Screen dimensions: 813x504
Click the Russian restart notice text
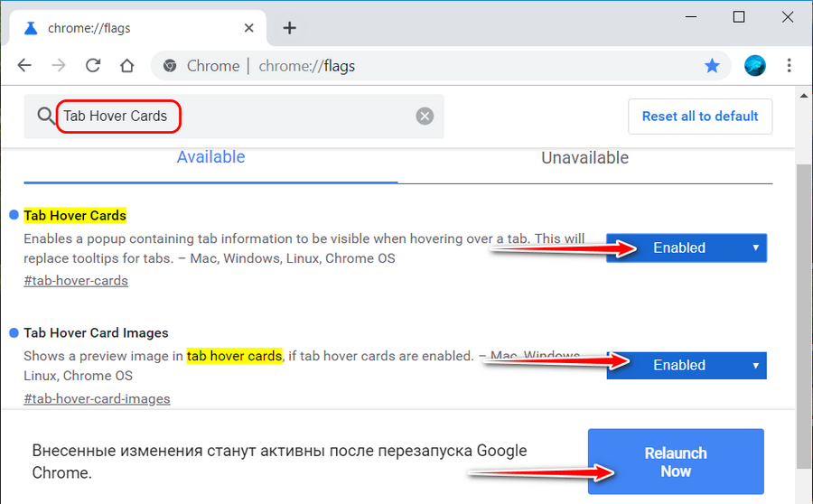click(279, 462)
